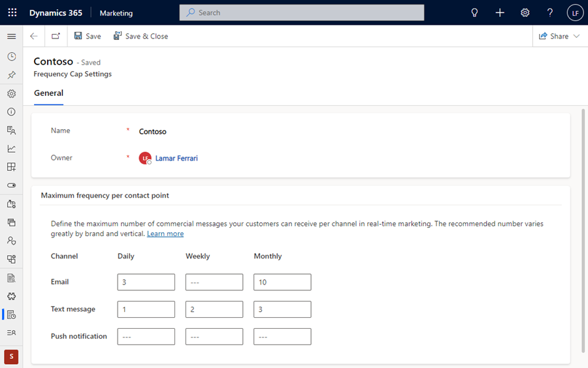
Task: Open the app launcher waffle menu
Action: (12, 13)
